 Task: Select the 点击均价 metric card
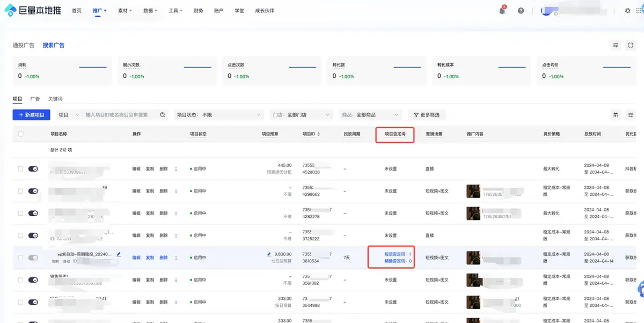click(x=586, y=70)
